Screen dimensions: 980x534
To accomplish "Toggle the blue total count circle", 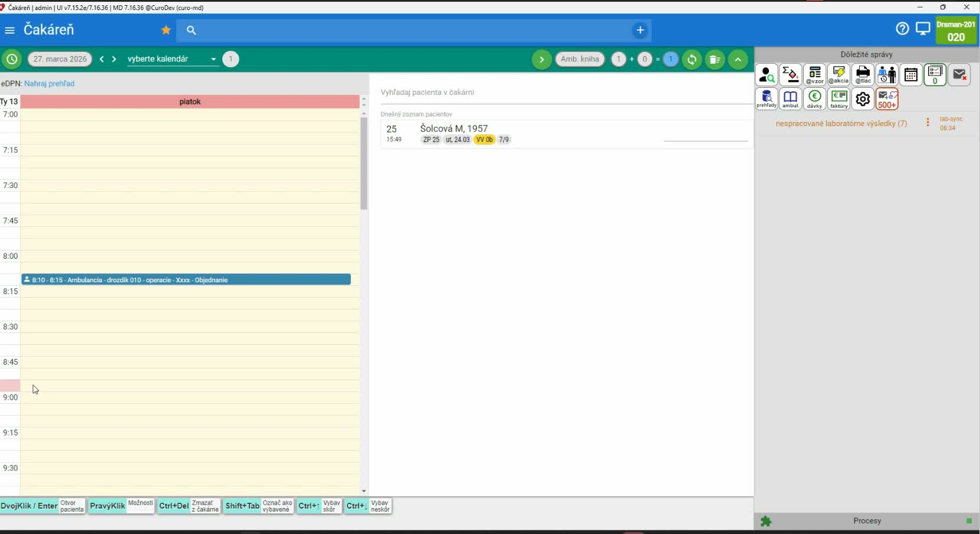I will click(670, 59).
